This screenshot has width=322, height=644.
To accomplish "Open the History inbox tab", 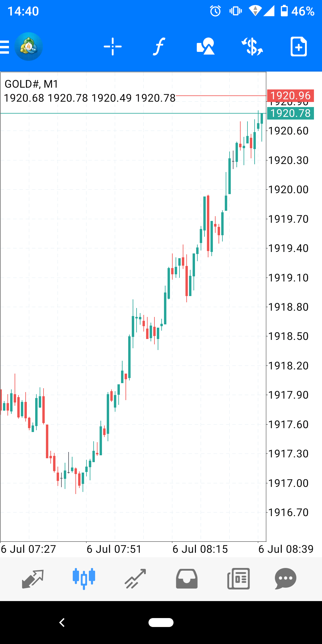I will [x=187, y=579].
